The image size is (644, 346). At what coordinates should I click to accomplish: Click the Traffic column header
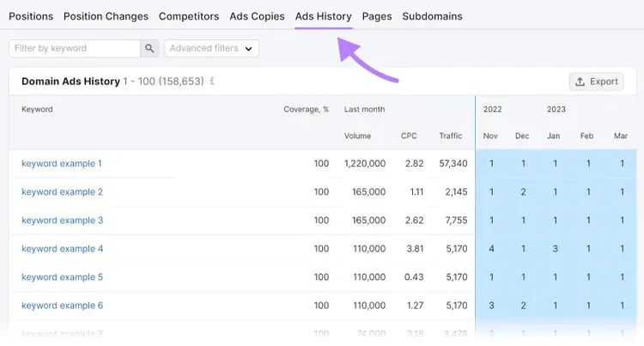pyautogui.click(x=451, y=136)
